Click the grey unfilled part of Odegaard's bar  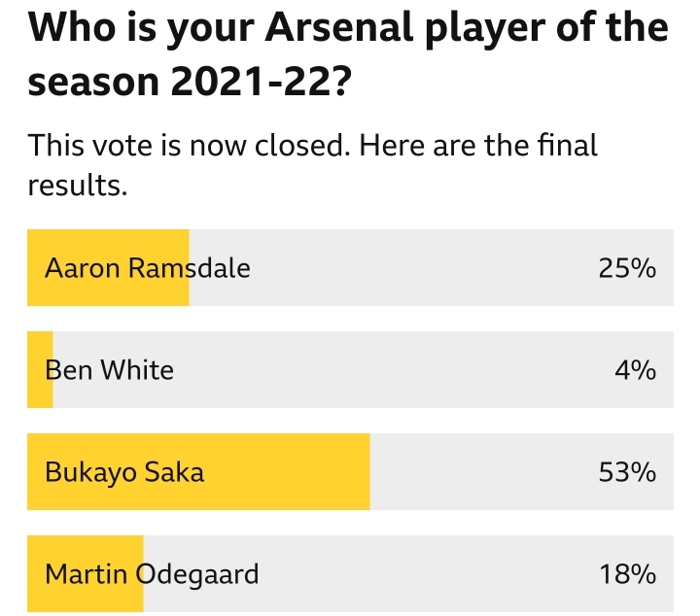[408, 573]
